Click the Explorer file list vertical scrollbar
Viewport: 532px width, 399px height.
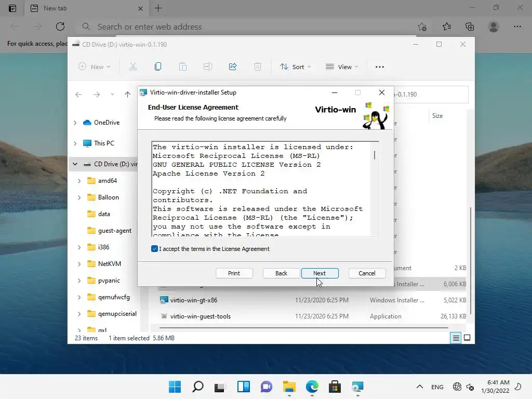click(470, 261)
